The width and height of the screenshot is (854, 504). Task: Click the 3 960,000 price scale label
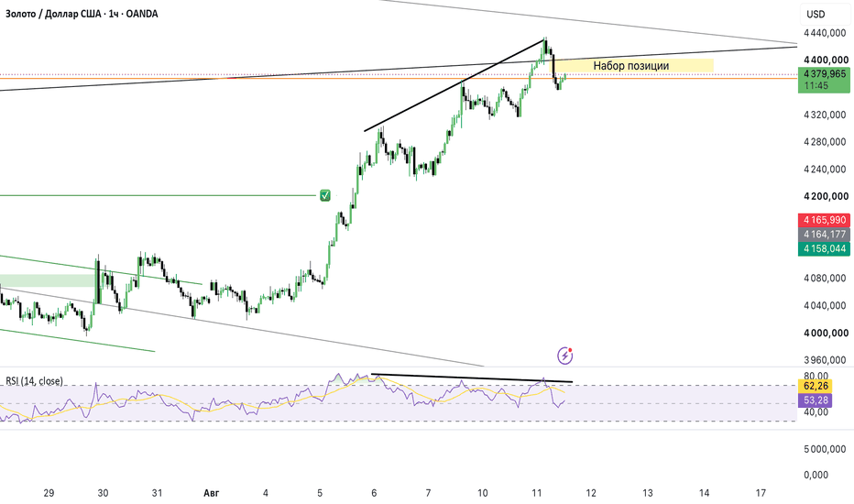coord(825,359)
